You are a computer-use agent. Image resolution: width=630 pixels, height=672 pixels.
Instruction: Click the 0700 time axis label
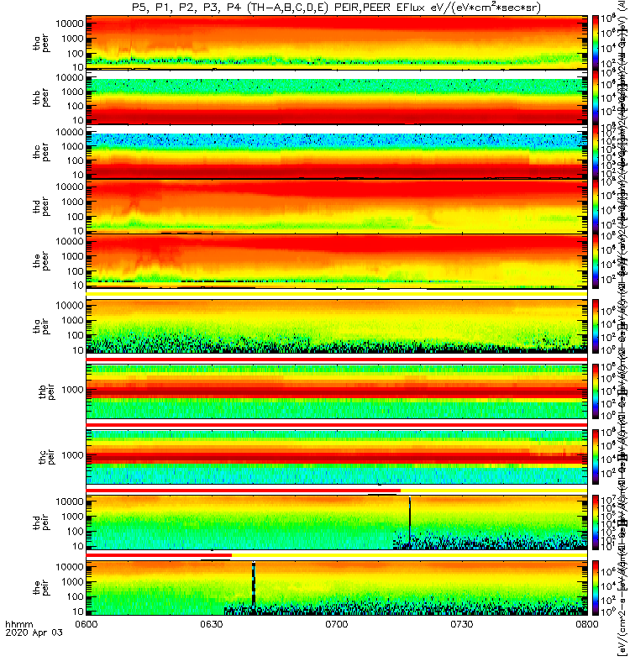(337, 624)
